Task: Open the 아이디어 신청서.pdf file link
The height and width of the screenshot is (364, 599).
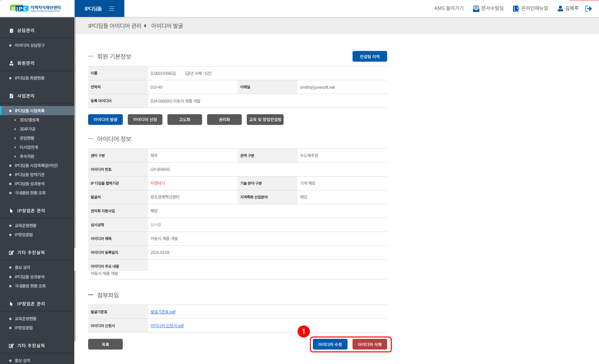Action: pyautogui.click(x=167, y=326)
